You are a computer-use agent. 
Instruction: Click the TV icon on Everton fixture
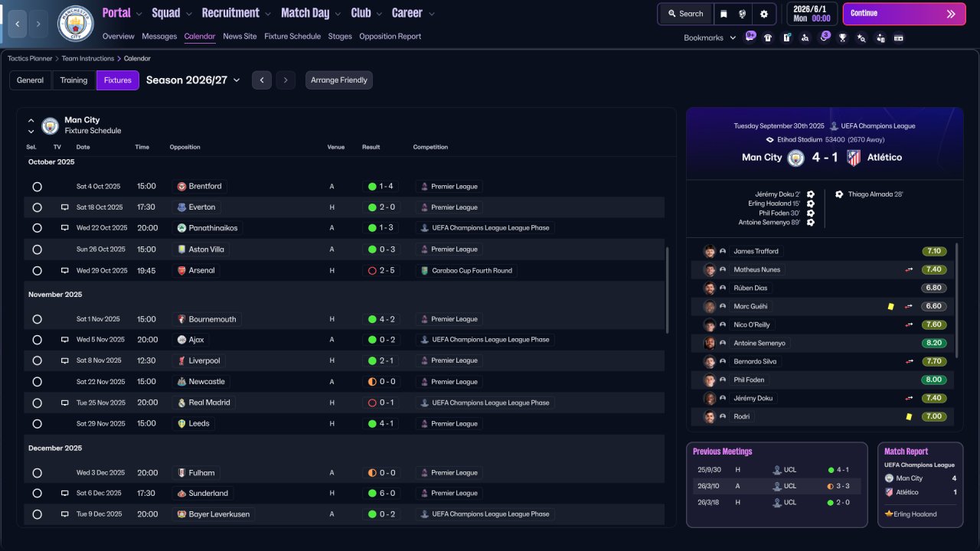click(65, 207)
